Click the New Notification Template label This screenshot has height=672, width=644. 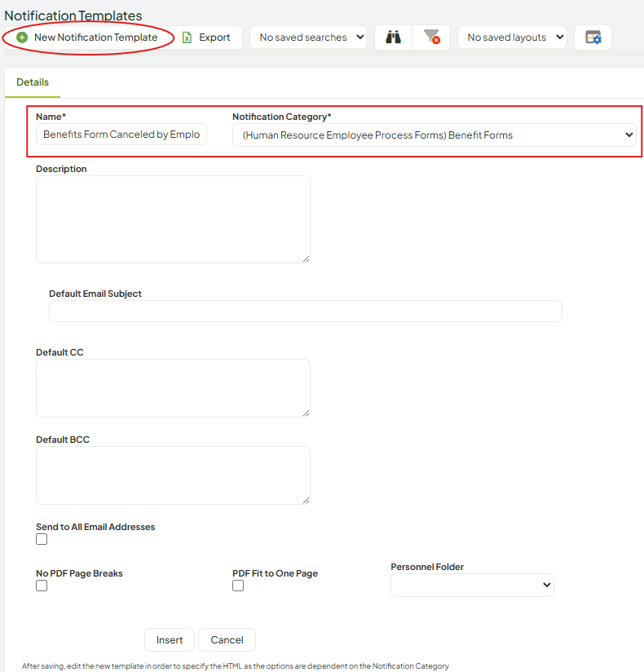95,38
